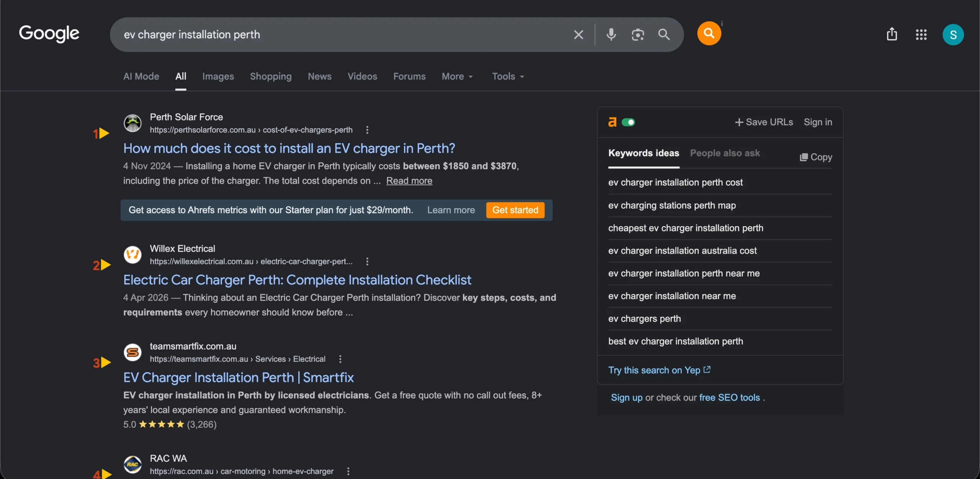Open Google Lens image search icon
Screen dimensions: 980x479
tap(638, 35)
